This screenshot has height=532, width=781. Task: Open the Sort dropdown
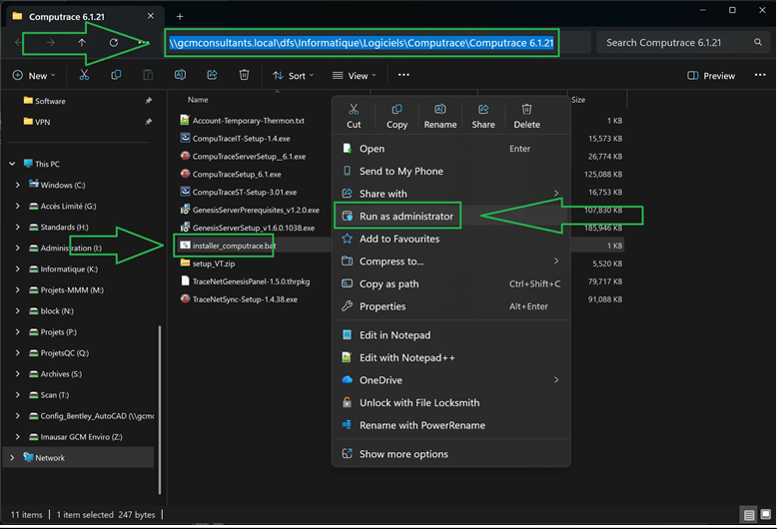click(x=293, y=76)
